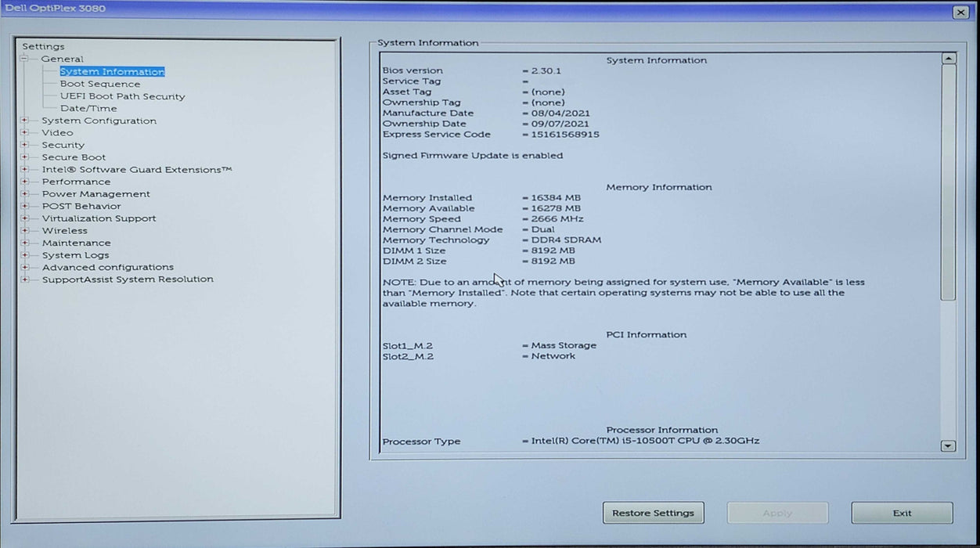Expand the Advanced configurations node
The height and width of the screenshot is (548, 980).
pyautogui.click(x=24, y=267)
